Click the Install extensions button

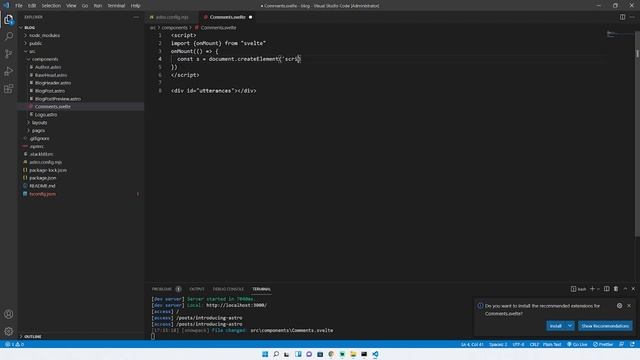pos(556,326)
